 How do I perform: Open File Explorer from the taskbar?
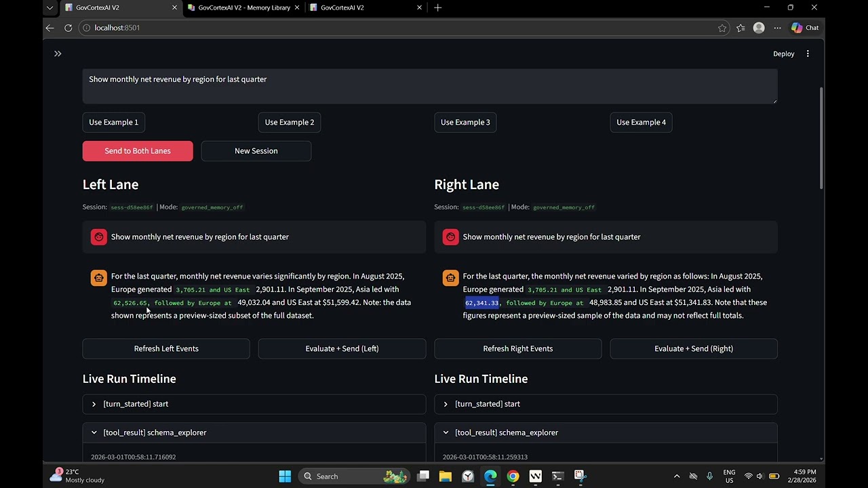point(446,476)
